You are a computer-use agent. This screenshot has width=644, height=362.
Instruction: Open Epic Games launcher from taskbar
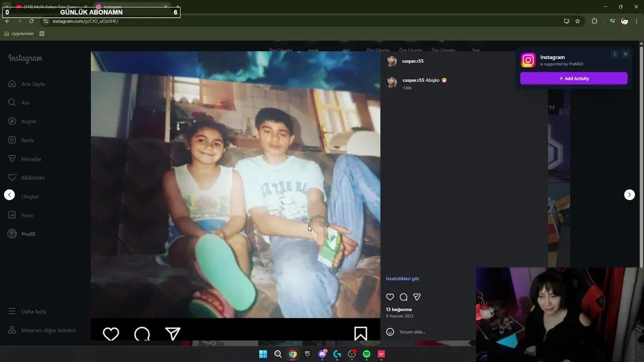pos(307,354)
